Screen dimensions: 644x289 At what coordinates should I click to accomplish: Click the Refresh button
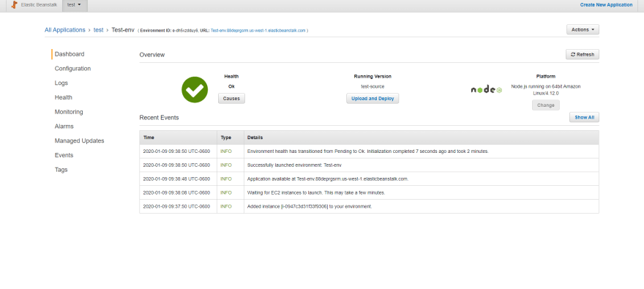(583, 55)
